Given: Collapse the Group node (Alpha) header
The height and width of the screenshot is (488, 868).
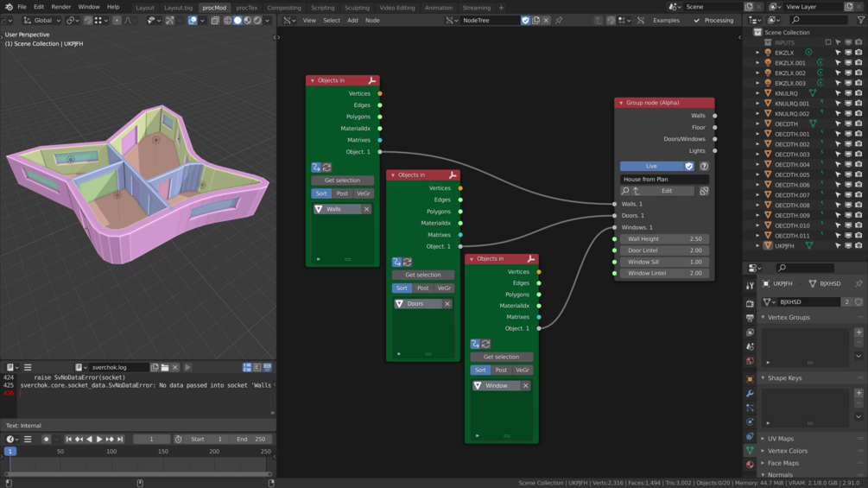Looking at the screenshot, I should pos(621,103).
